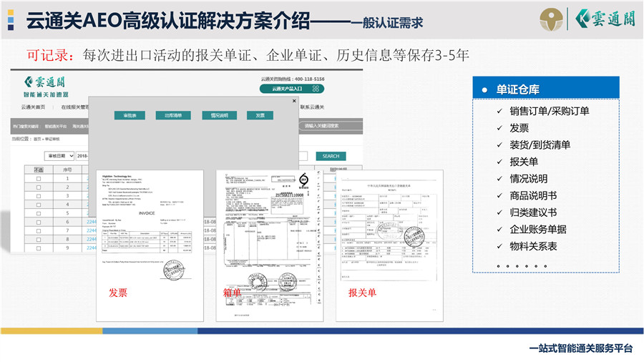Tick the checkbox in row 4

[39, 205]
